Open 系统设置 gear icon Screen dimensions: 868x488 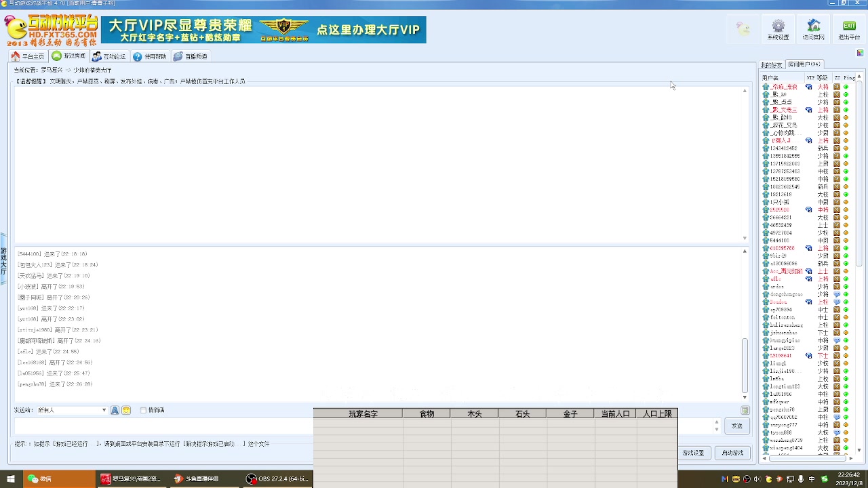[778, 30]
